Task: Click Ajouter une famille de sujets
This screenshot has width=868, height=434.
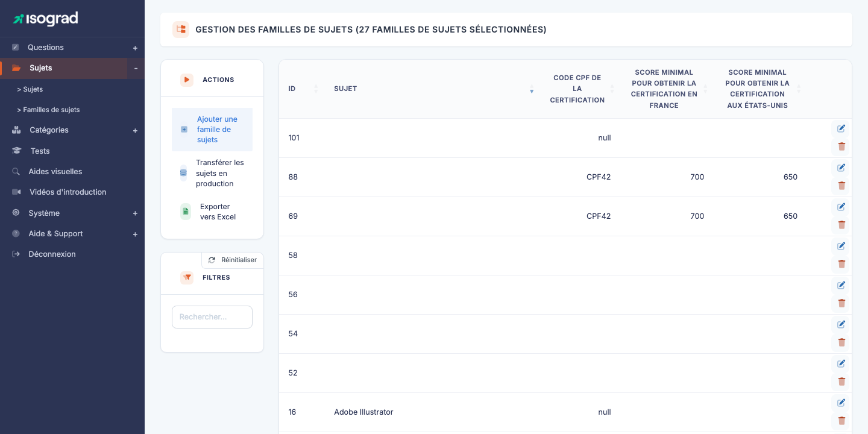Action: pyautogui.click(x=212, y=130)
